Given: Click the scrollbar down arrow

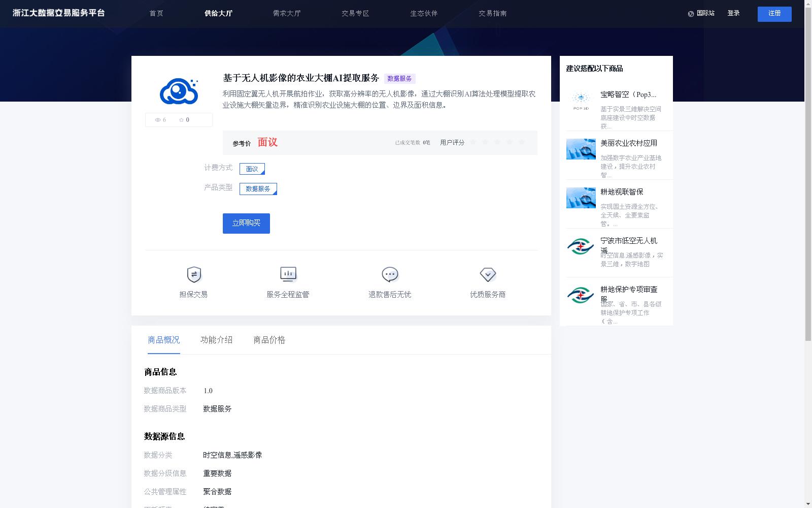Looking at the screenshot, I should click(808, 504).
